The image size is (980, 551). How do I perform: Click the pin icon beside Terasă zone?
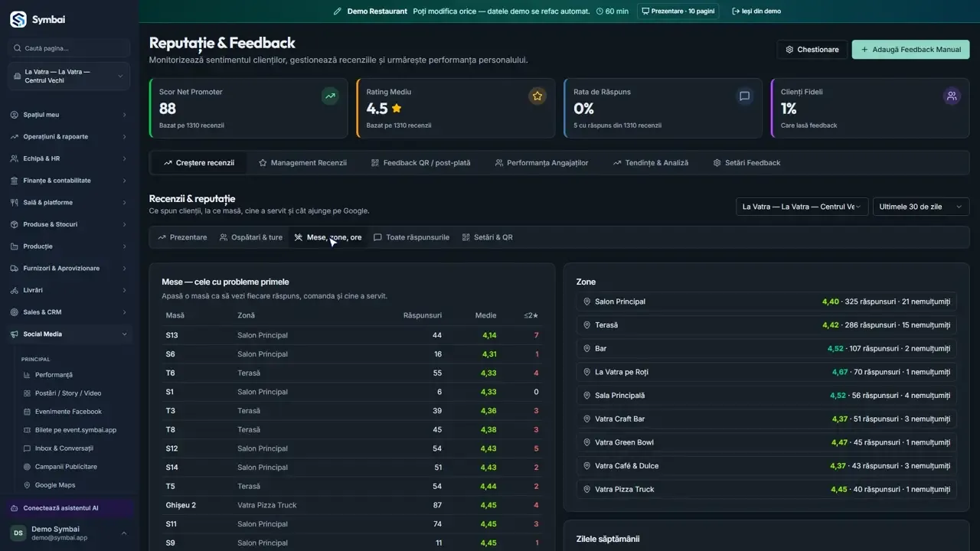(x=587, y=325)
